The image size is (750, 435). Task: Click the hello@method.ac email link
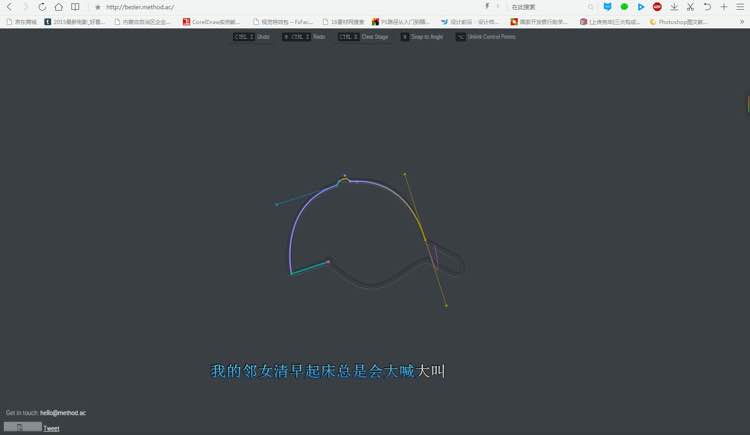pos(63,413)
